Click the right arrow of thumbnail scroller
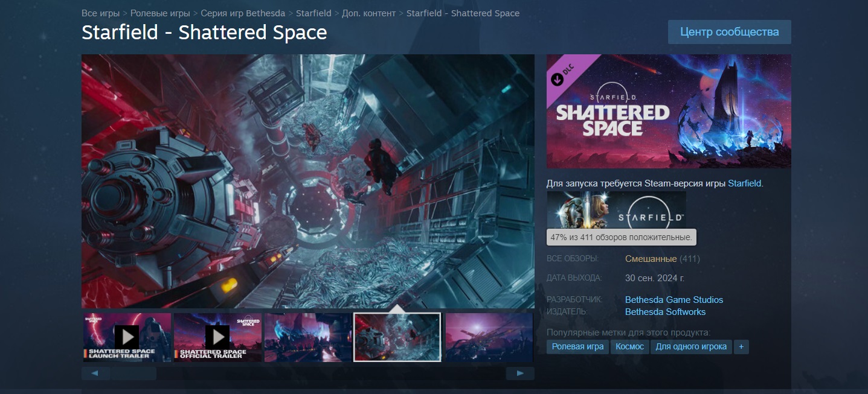The height and width of the screenshot is (394, 868). [520, 373]
